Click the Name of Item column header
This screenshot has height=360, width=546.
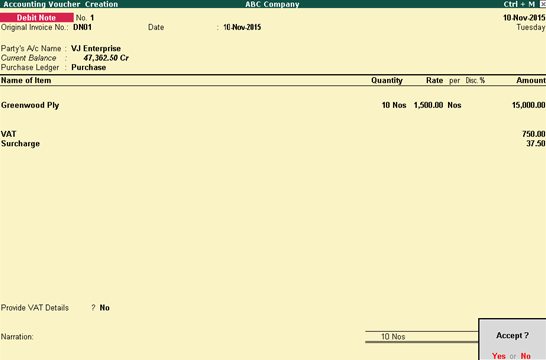point(26,80)
